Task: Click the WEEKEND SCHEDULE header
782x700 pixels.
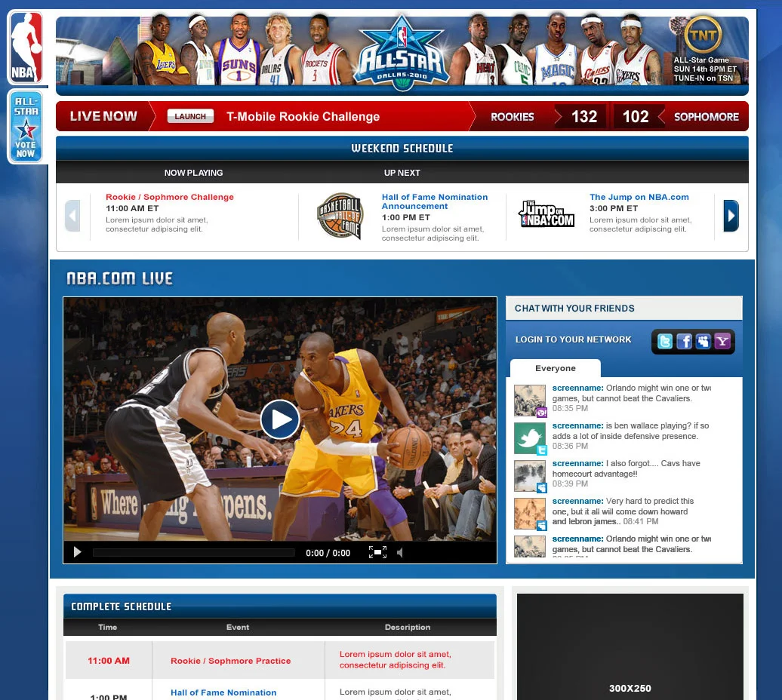Action: [402, 148]
